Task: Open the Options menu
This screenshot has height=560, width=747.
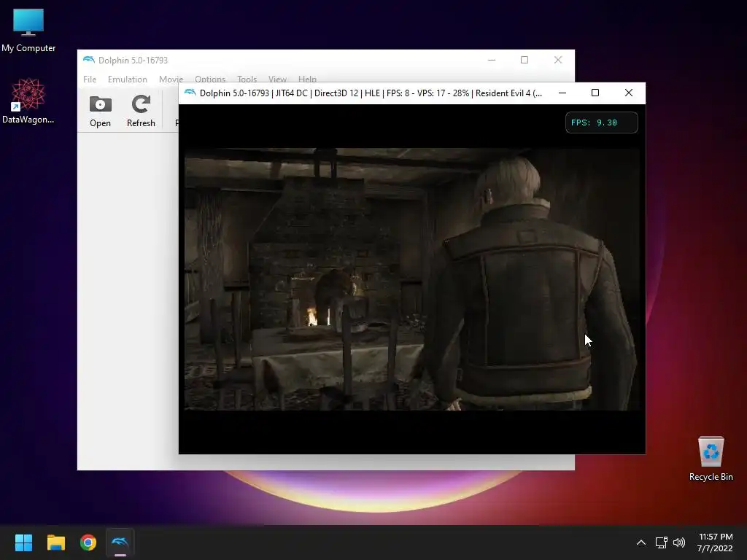Action: (x=210, y=79)
